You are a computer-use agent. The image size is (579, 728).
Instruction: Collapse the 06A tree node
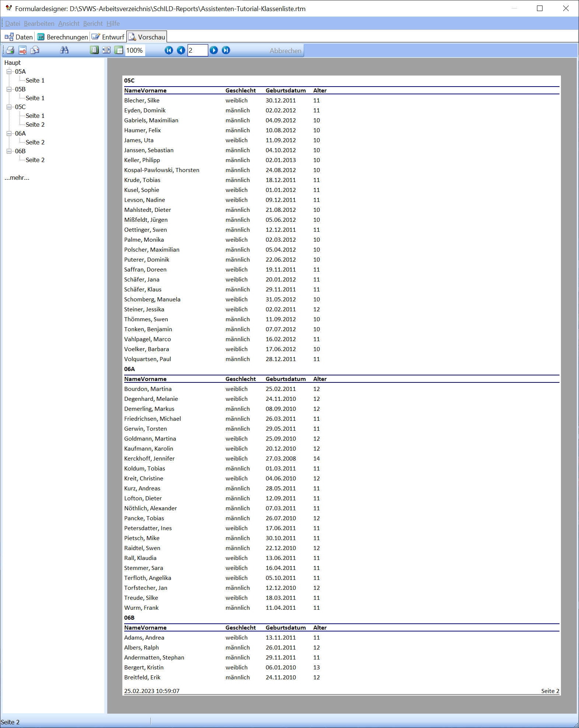9,133
